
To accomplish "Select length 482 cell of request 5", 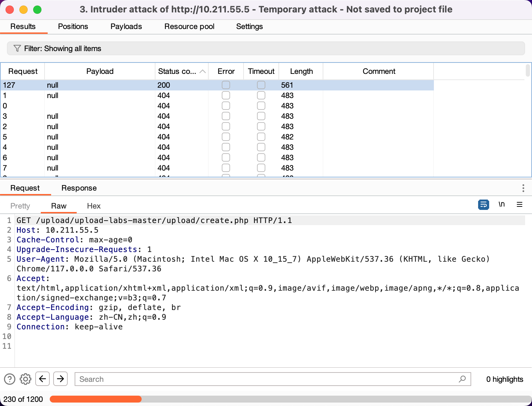I will [287, 137].
